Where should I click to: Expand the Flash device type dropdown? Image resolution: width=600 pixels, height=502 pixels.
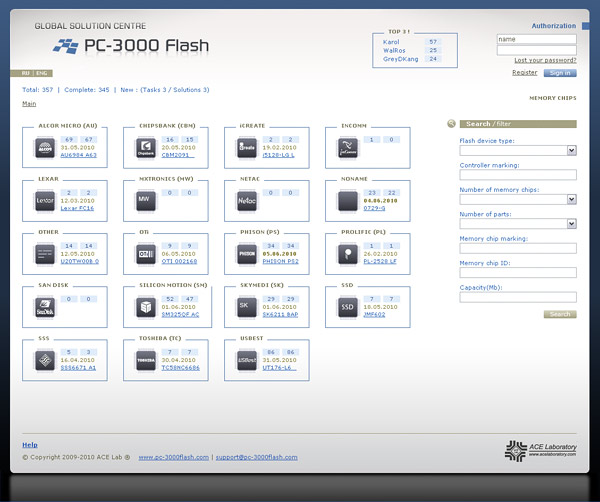pyautogui.click(x=572, y=151)
